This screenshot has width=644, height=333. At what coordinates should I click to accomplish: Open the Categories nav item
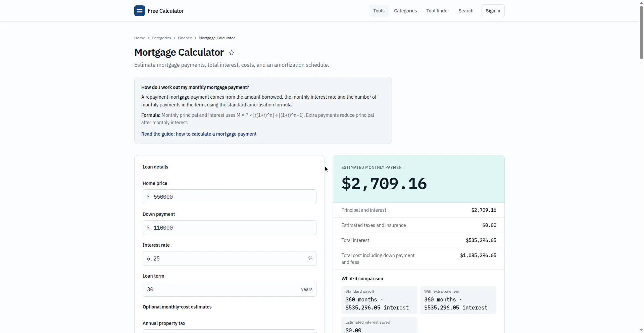pos(405,11)
